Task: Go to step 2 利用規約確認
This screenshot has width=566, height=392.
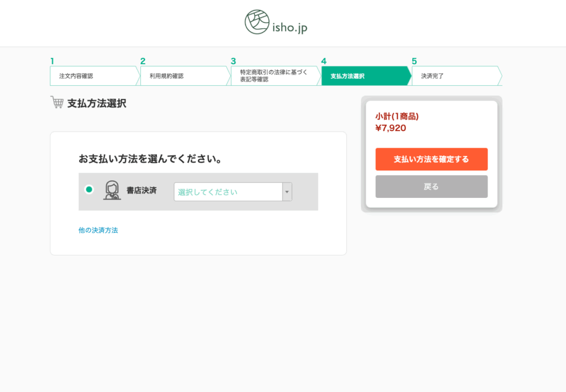Action: [x=183, y=76]
